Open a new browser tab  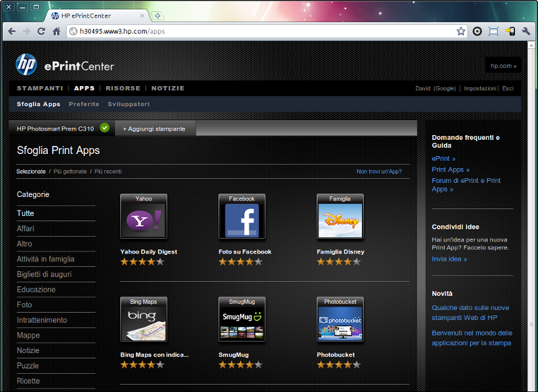pos(157,15)
